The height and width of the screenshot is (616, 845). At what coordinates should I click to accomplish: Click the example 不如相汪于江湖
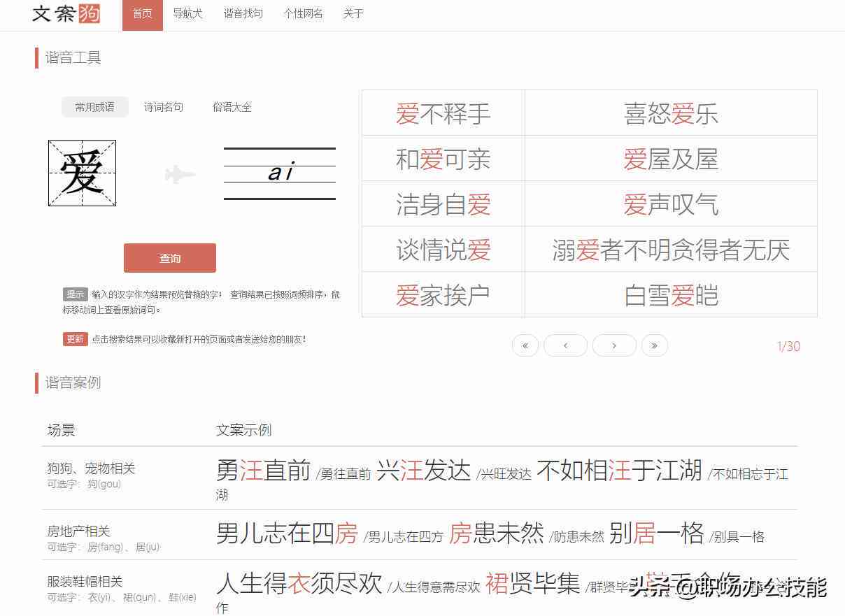(x=620, y=471)
